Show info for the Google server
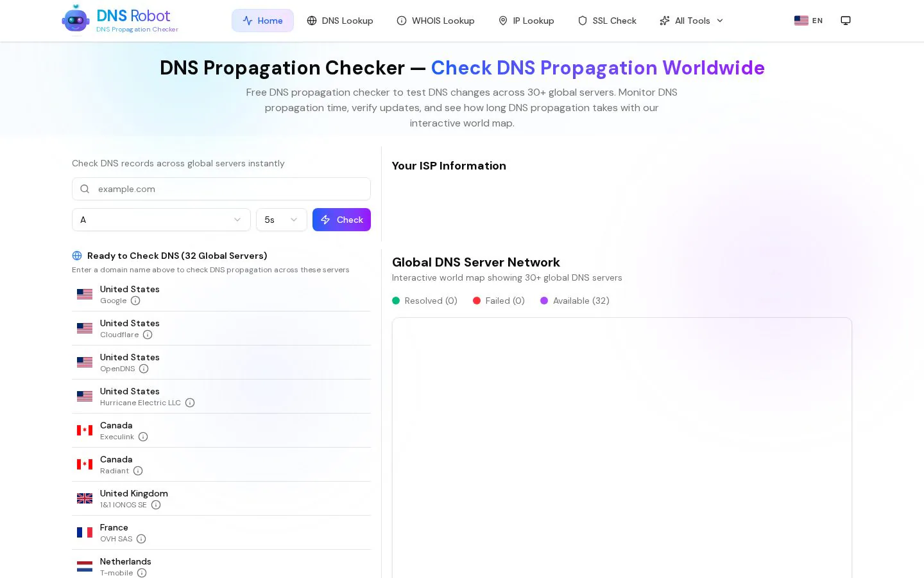This screenshot has height=578, width=924. coord(135,301)
